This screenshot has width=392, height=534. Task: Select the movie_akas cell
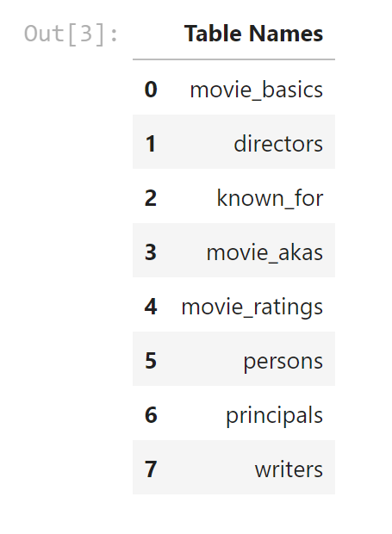264,252
